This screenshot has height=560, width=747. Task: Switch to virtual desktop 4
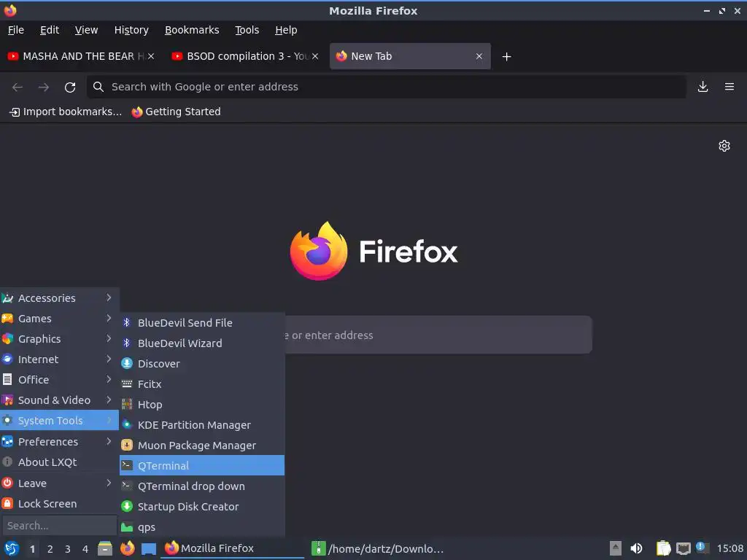[x=85, y=549]
